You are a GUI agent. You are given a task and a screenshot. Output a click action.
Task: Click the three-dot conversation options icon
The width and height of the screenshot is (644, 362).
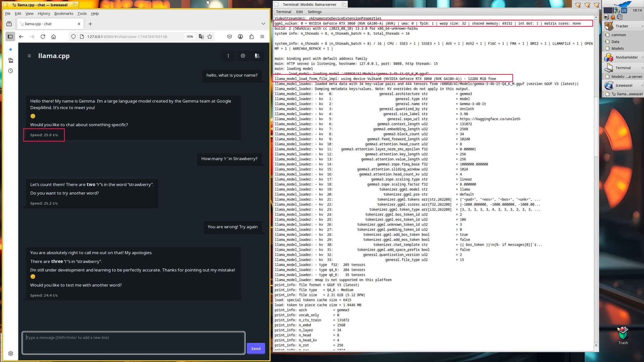pos(228,56)
